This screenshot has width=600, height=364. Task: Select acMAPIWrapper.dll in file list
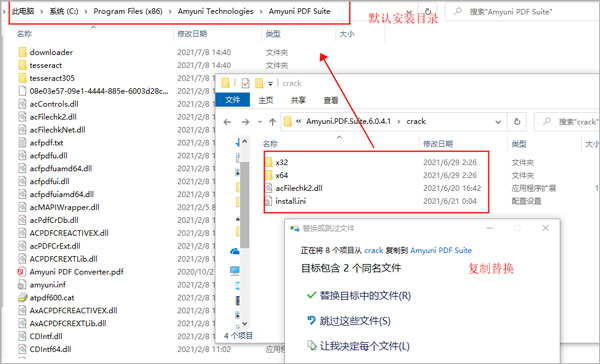pos(64,207)
